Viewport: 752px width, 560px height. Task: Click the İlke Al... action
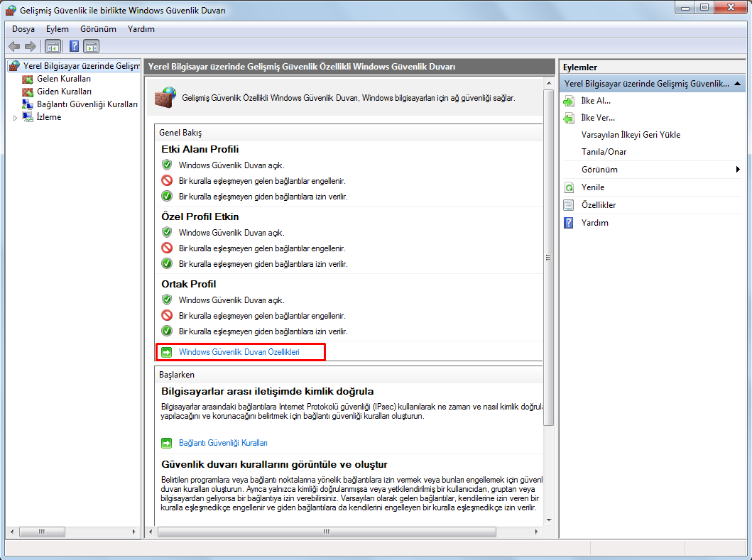point(596,101)
